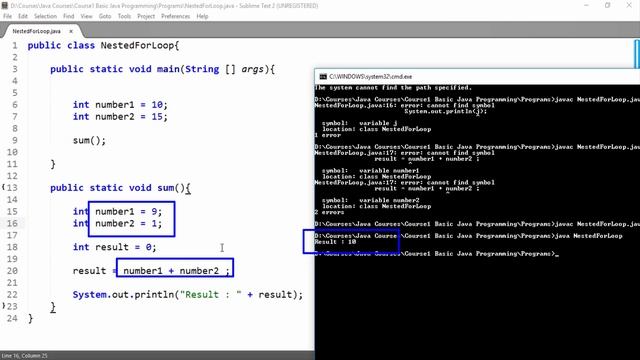
Task: Click 'int result = 0;' line
Action: point(114,247)
